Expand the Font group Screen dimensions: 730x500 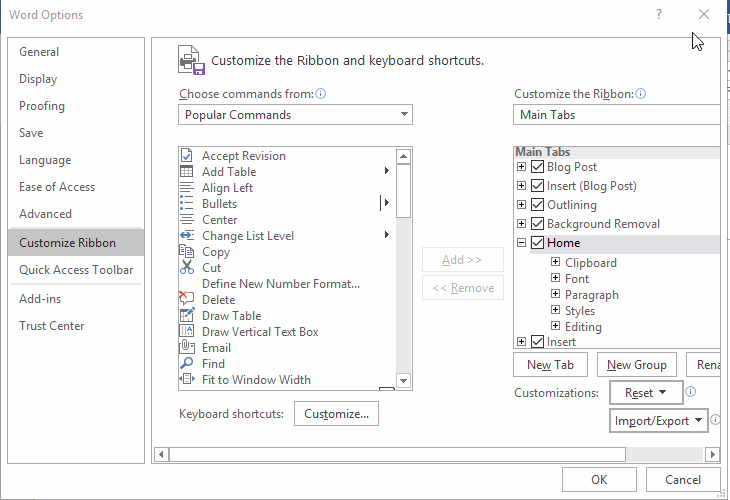555,278
